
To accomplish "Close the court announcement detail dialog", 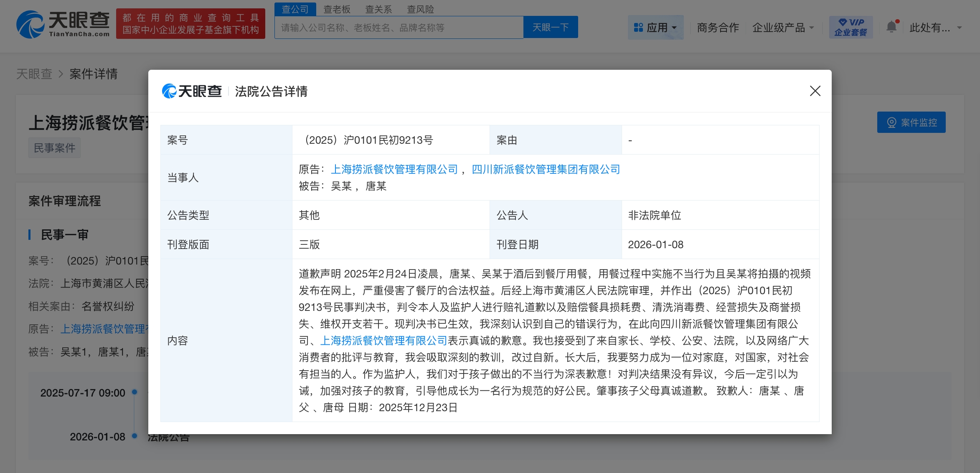I will tap(815, 91).
